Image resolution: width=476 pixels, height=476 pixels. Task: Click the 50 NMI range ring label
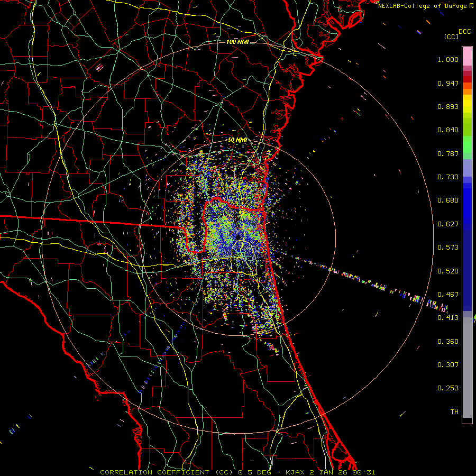pos(237,140)
